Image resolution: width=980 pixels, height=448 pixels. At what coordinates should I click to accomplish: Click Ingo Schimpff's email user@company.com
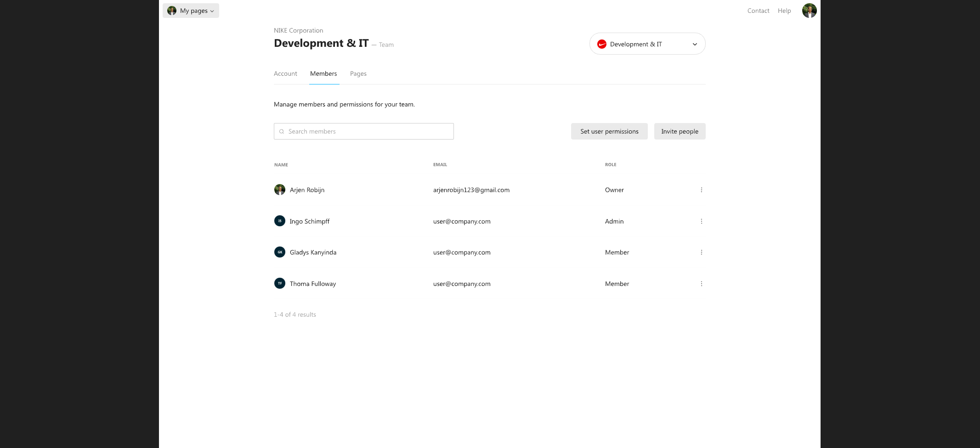coord(462,221)
